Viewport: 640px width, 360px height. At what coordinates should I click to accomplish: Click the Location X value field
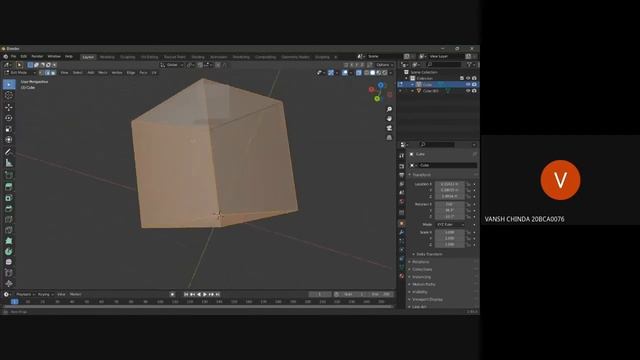[x=450, y=184]
